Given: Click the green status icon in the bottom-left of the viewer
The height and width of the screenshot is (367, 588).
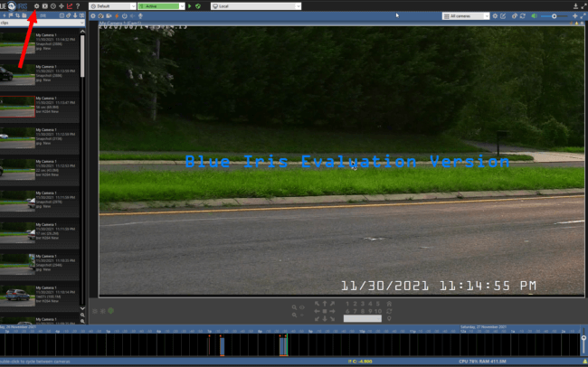Looking at the screenshot, I should tap(111, 311).
